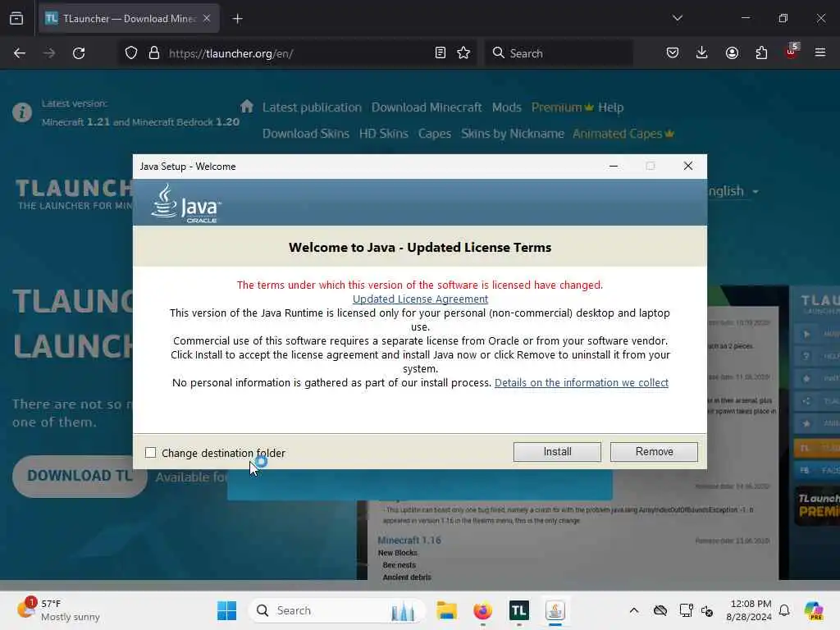
Task: Show hidden system tray icons
Action: pos(634,610)
